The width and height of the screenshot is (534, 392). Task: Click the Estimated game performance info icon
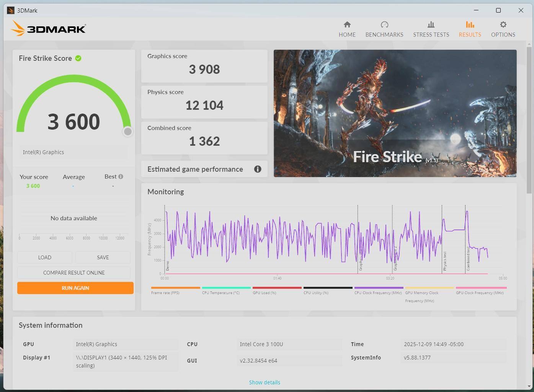coord(258,169)
